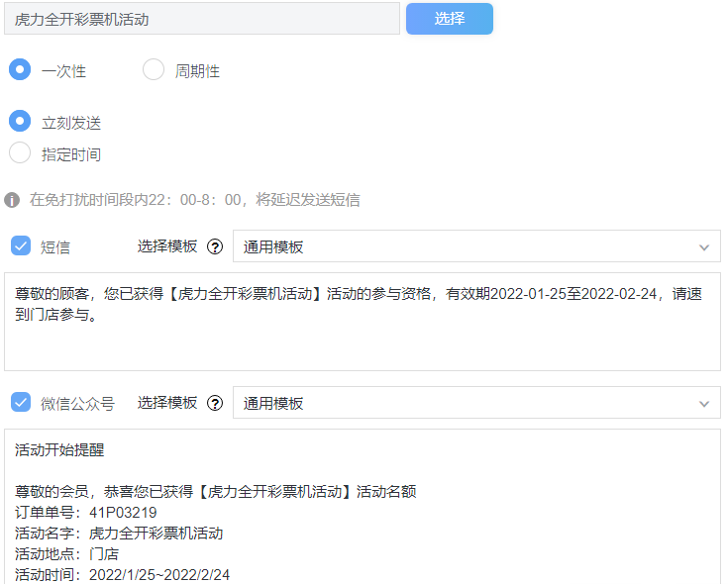Image resolution: width=728 pixels, height=584 pixels.
Task: Click the chevron arrow of the 短信 template dropdown
Action: click(x=704, y=247)
